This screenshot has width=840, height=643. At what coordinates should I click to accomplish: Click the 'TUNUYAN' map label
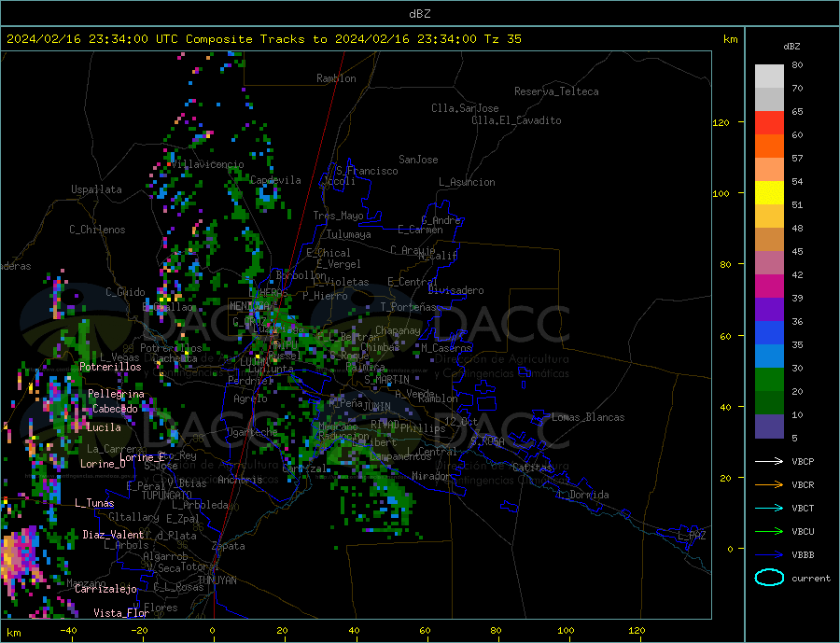coord(217,580)
